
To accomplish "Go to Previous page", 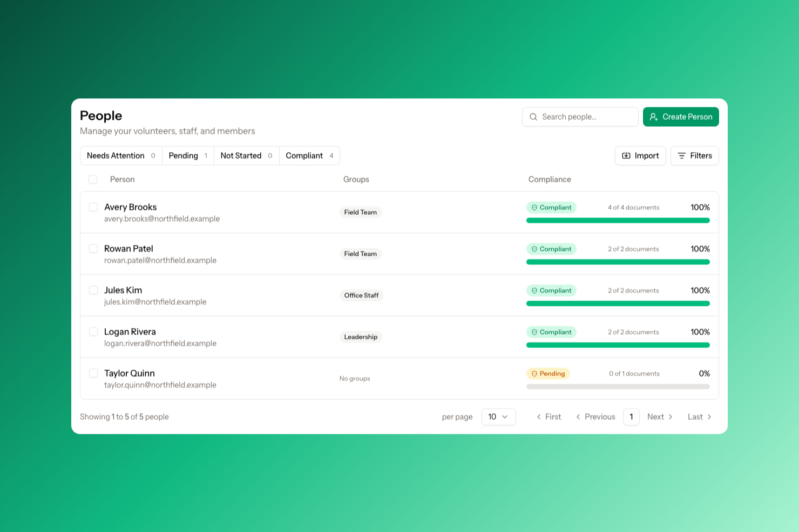I will (x=595, y=417).
